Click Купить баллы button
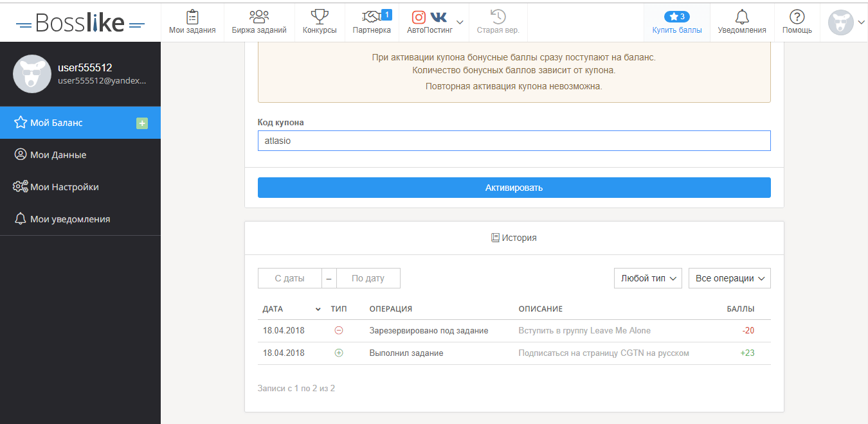This screenshot has height=424, width=868. click(x=676, y=22)
